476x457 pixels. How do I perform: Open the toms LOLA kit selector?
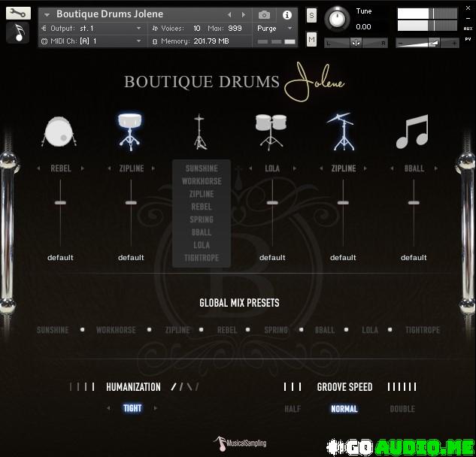272,168
